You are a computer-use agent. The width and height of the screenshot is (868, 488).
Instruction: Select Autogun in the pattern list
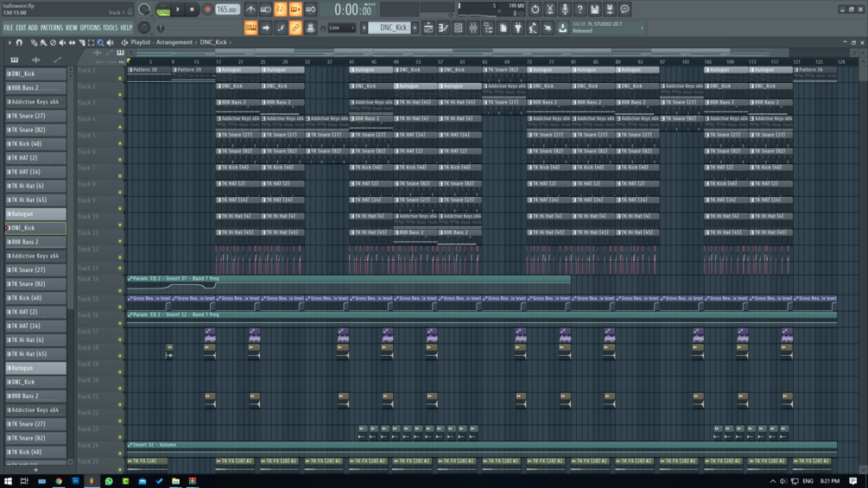(x=35, y=213)
